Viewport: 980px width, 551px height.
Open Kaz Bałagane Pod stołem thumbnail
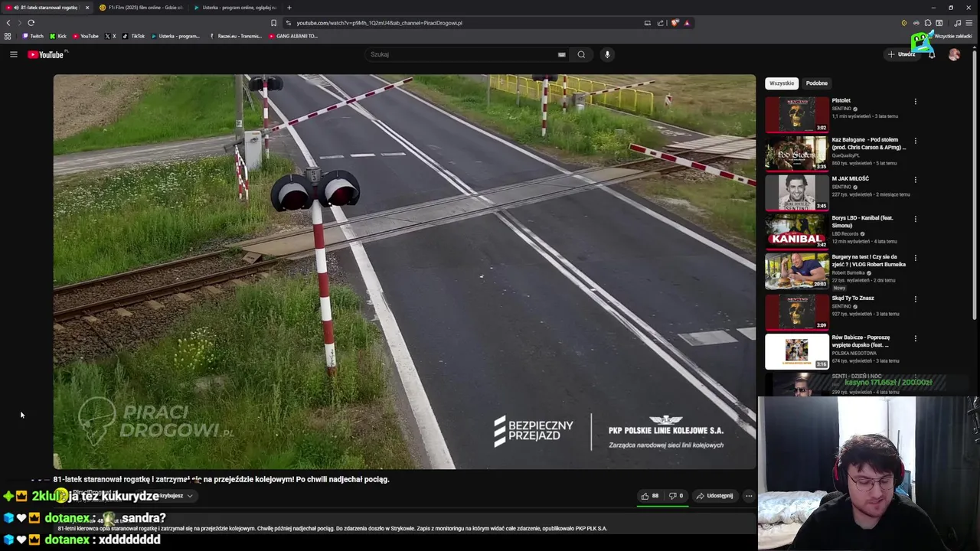tap(796, 153)
